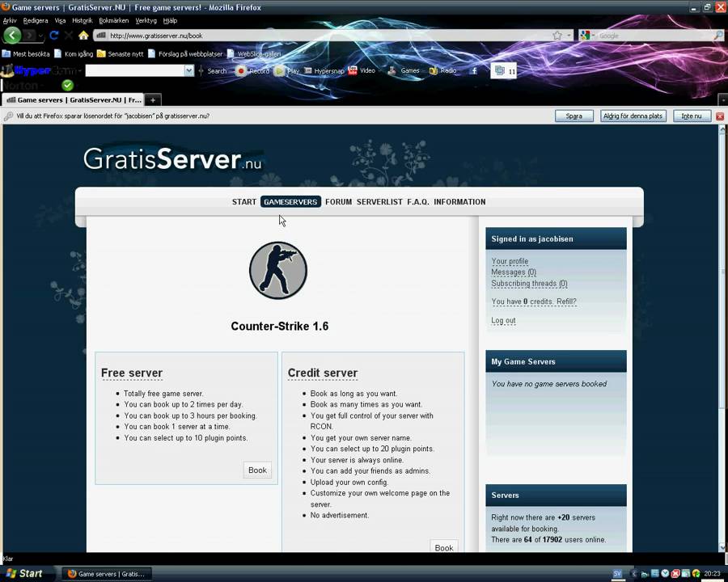The height and width of the screenshot is (582, 728).
Task: Open the Mest besökta bookmark
Action: 26,54
